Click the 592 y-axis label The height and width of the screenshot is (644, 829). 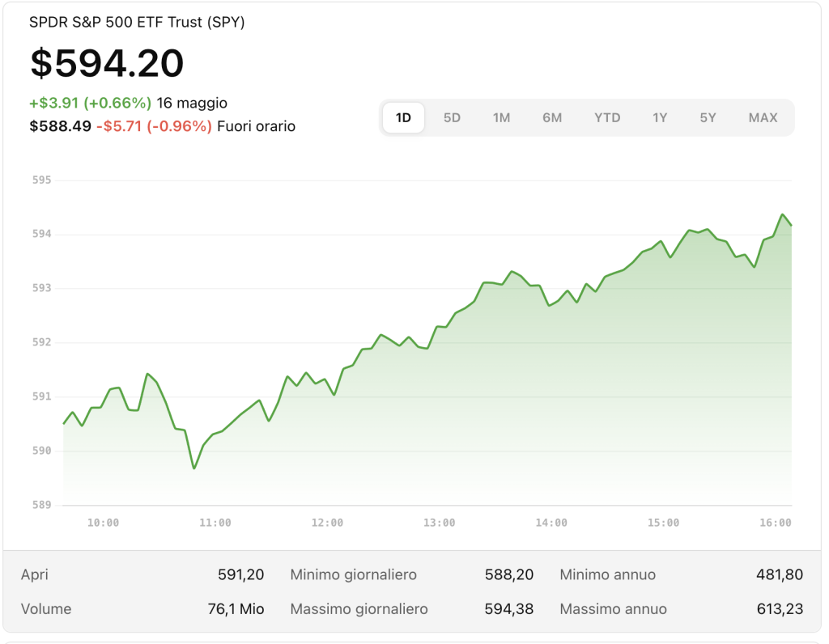pyautogui.click(x=42, y=342)
